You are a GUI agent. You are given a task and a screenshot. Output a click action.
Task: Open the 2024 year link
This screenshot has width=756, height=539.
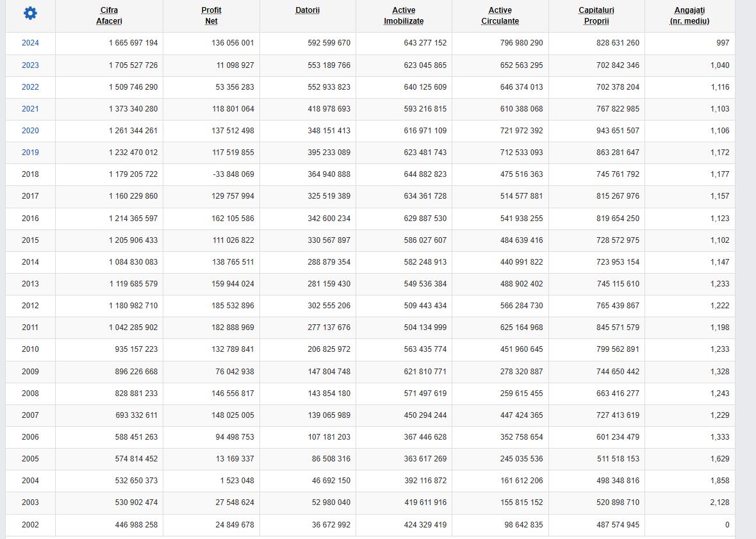30,43
